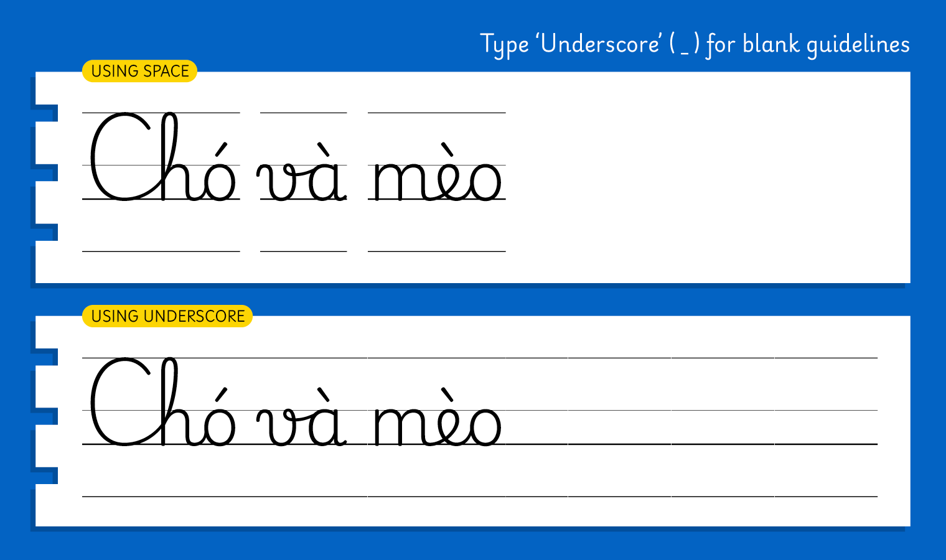This screenshot has width=946, height=560.
Task: Click the word 'Underscore' in the header
Action: 600,44
